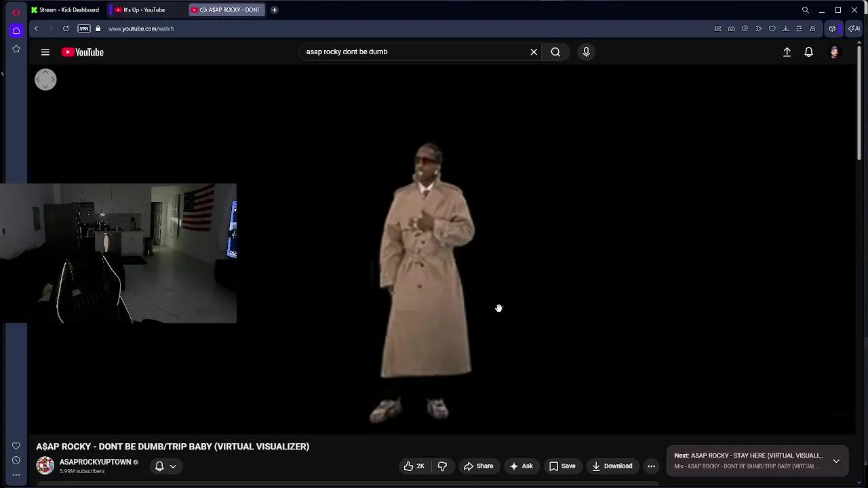Toggle the VPN badge in address bar

click(x=84, y=28)
